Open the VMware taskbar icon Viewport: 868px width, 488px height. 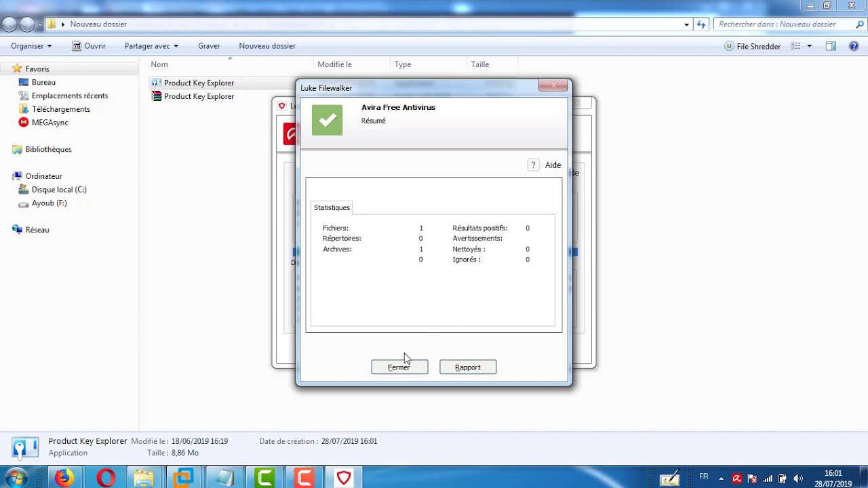(x=183, y=478)
